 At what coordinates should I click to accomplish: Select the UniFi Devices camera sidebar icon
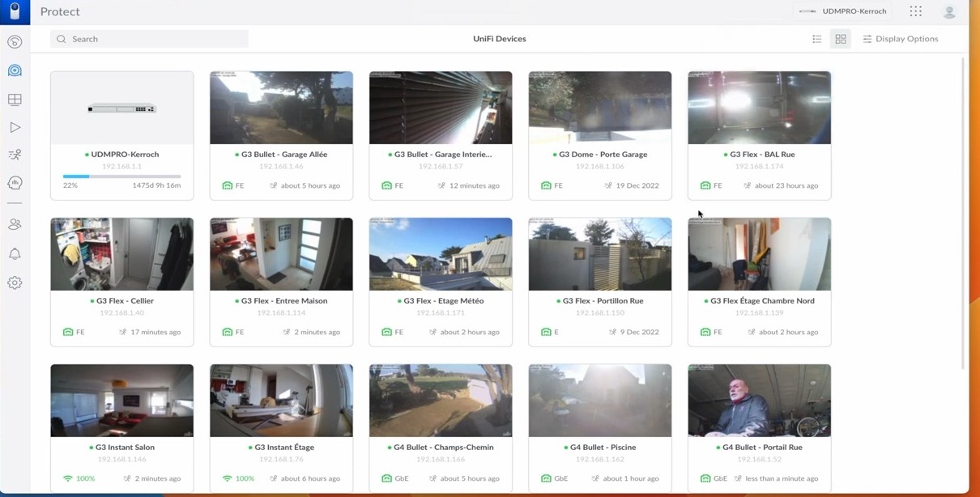click(x=15, y=70)
